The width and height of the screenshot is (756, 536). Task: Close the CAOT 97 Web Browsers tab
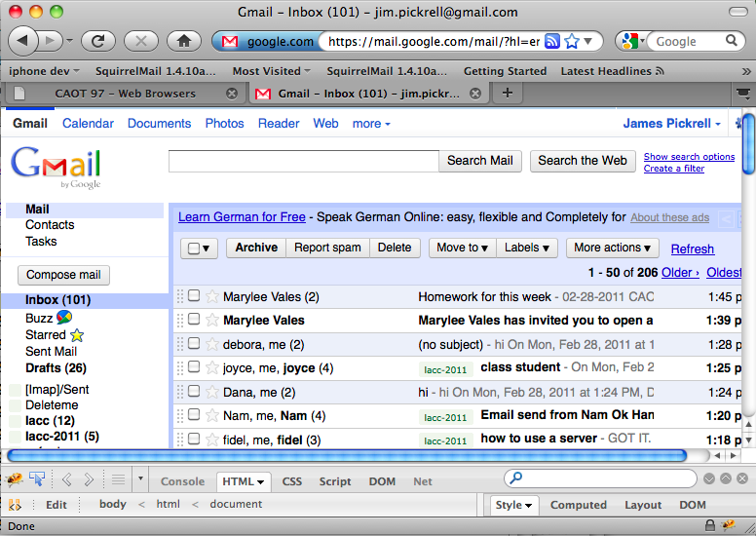click(232, 94)
